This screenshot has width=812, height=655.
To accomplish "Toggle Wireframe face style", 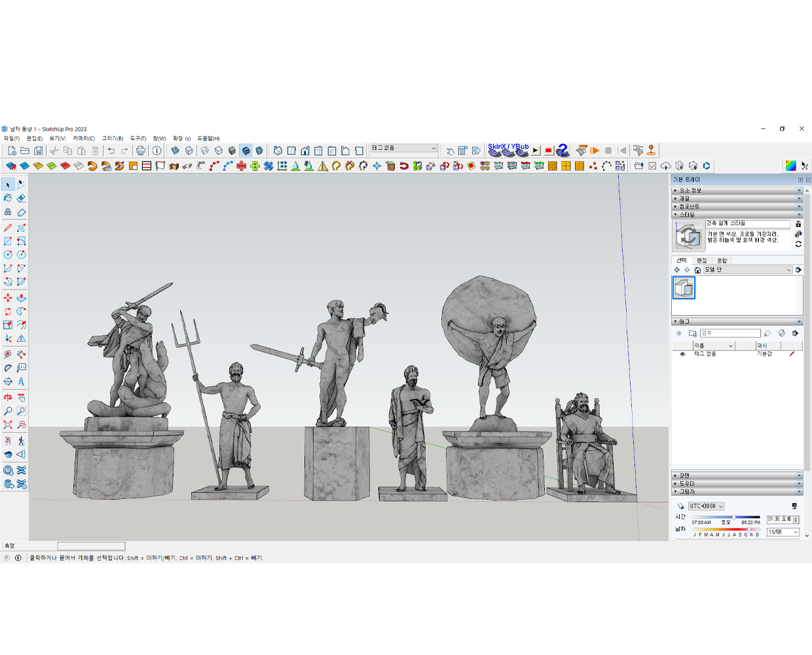I will (x=204, y=151).
